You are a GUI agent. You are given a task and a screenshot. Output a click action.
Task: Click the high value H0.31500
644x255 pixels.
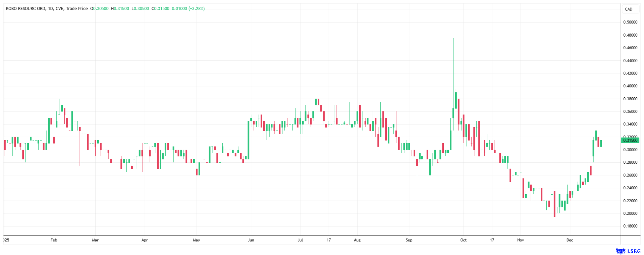pos(120,8)
